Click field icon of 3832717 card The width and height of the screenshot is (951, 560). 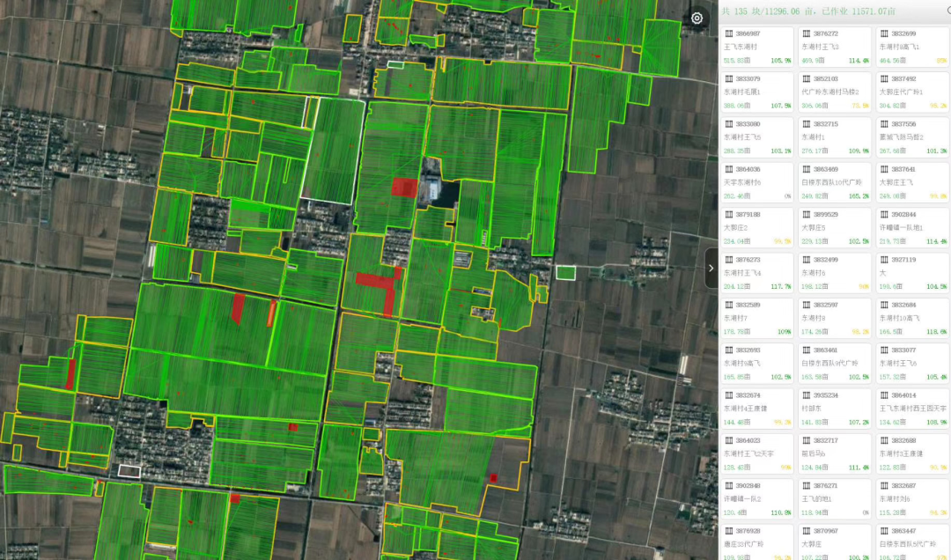point(806,440)
